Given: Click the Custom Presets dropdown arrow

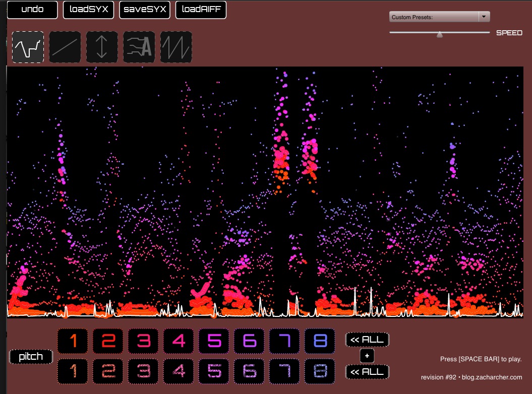Looking at the screenshot, I should tap(484, 17).
